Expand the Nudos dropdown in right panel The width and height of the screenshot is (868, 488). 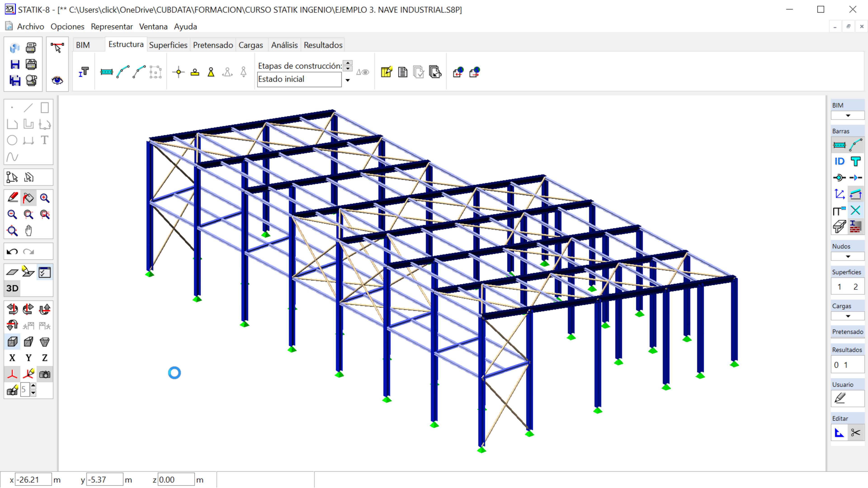848,257
